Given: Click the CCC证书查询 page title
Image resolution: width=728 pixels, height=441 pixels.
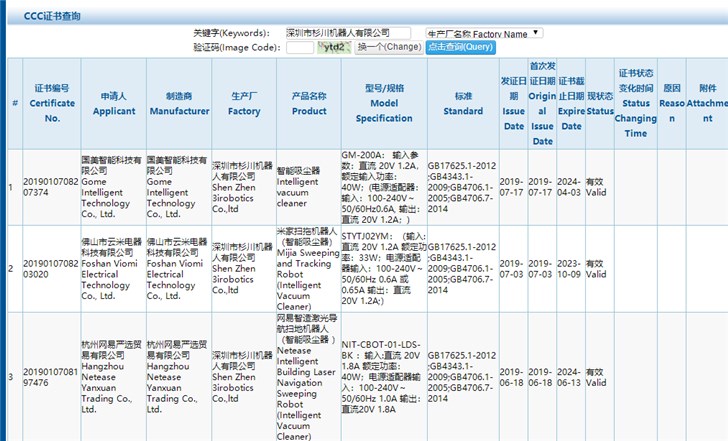Looking at the screenshot, I should point(52,16).
